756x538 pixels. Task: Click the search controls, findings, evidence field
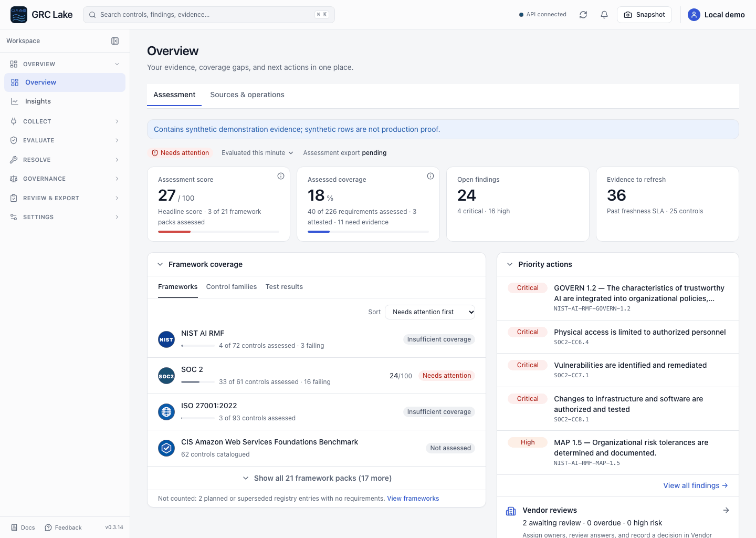209,15
